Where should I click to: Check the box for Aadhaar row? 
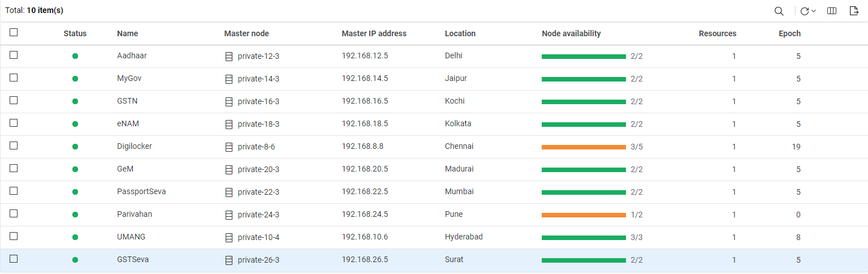(14, 55)
